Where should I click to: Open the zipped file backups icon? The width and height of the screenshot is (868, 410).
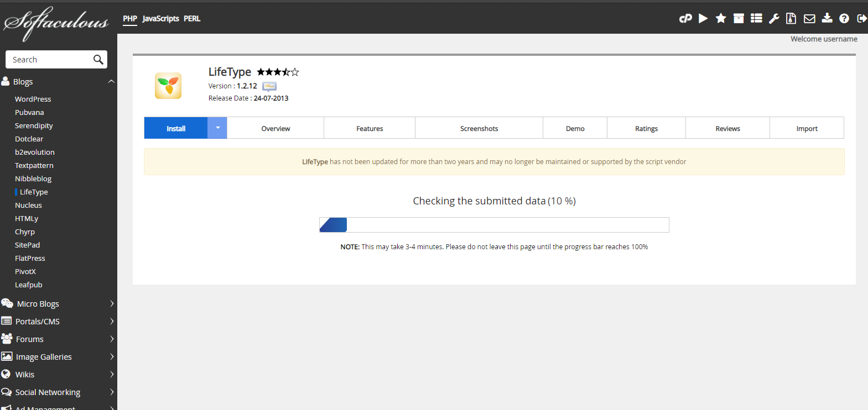pos(791,18)
